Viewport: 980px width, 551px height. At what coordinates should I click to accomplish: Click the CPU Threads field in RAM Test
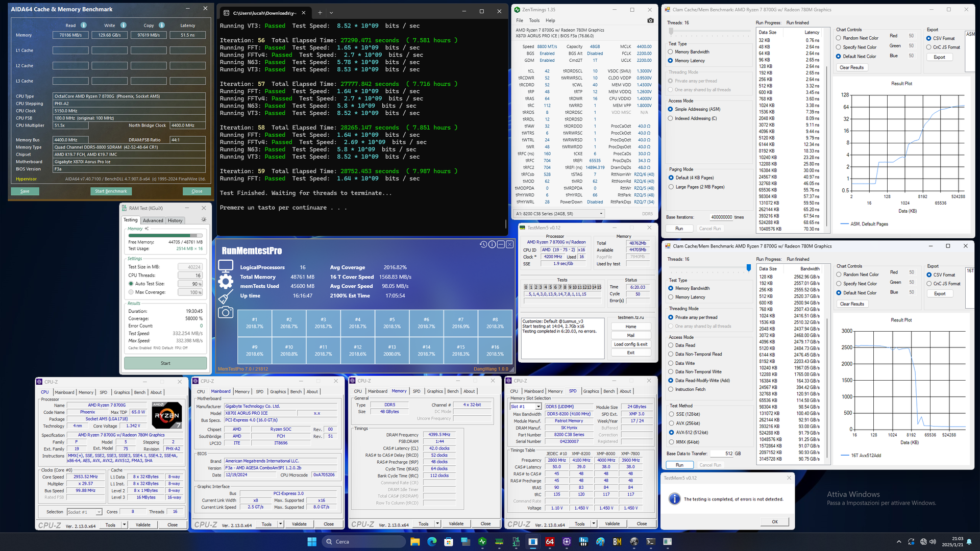(x=190, y=275)
